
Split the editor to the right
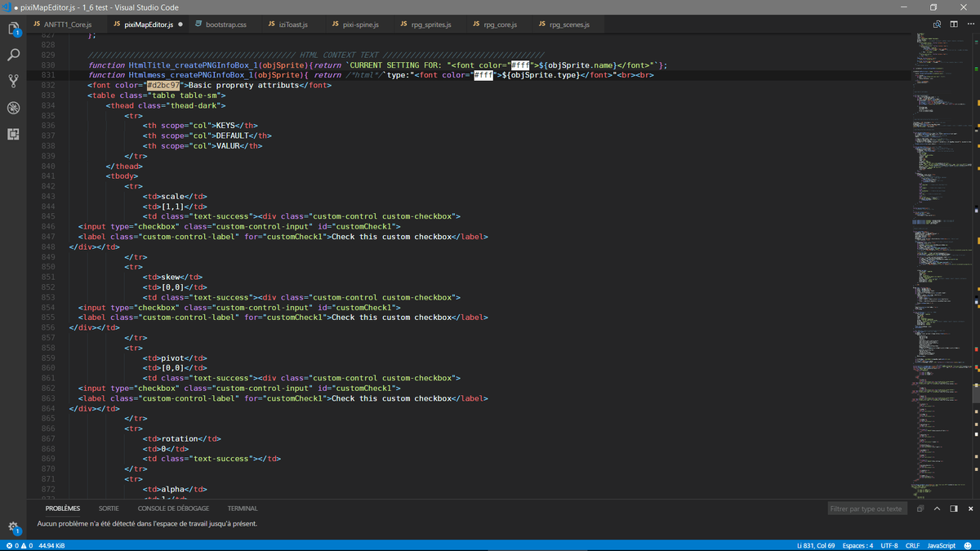(x=953, y=24)
